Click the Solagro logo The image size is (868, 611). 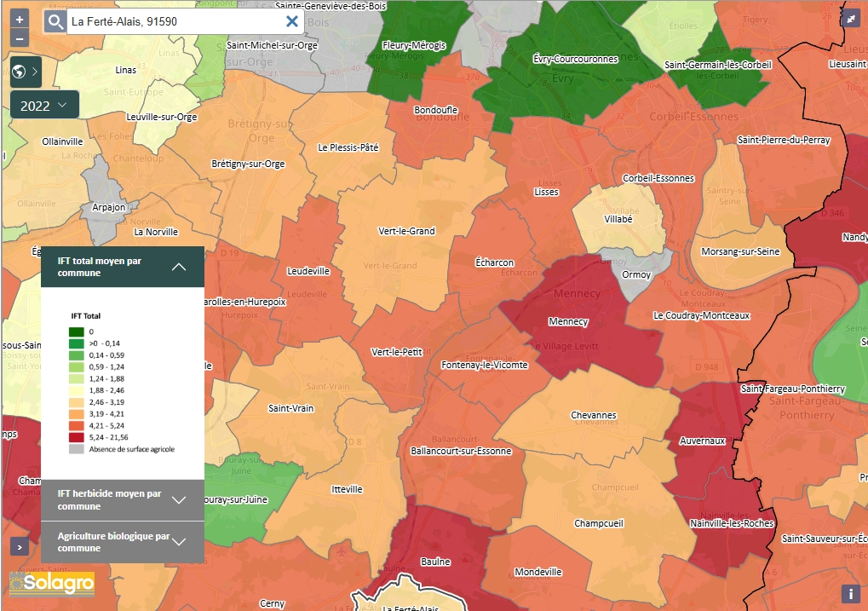pos(52,585)
